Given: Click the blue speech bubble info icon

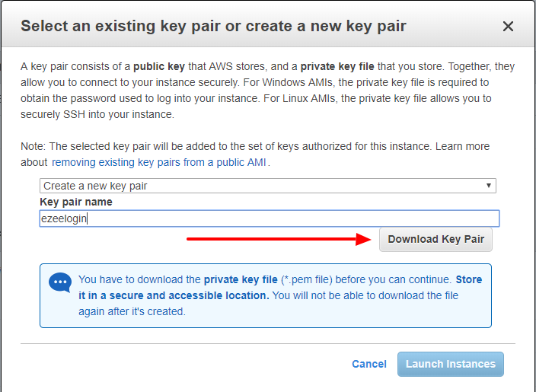Looking at the screenshot, I should [x=59, y=283].
